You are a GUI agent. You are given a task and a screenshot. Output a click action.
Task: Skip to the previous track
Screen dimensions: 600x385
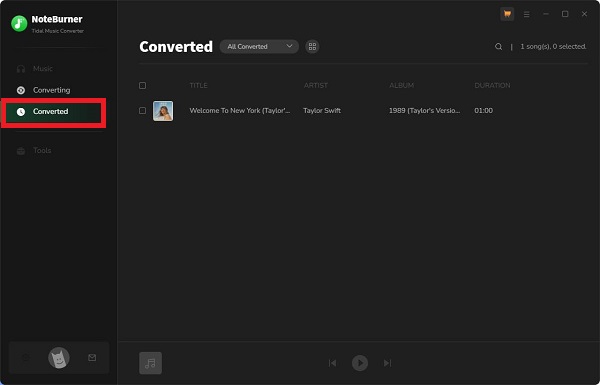click(x=332, y=363)
